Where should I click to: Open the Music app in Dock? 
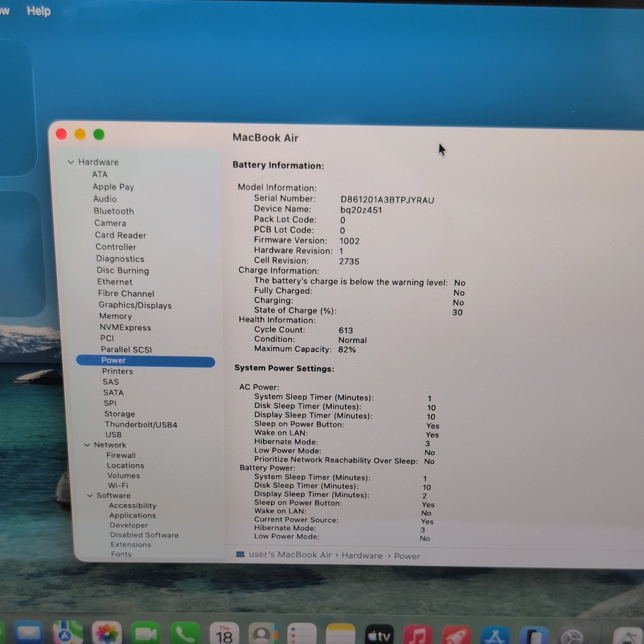click(418, 635)
